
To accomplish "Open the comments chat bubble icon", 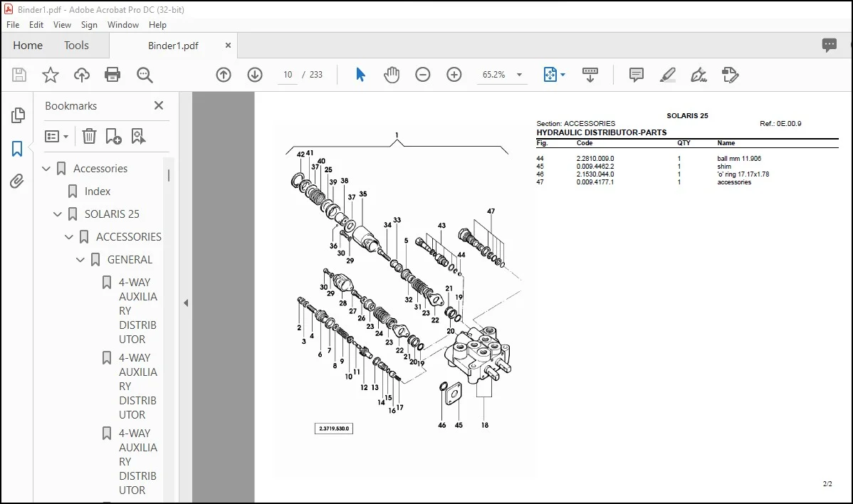I will [x=829, y=45].
